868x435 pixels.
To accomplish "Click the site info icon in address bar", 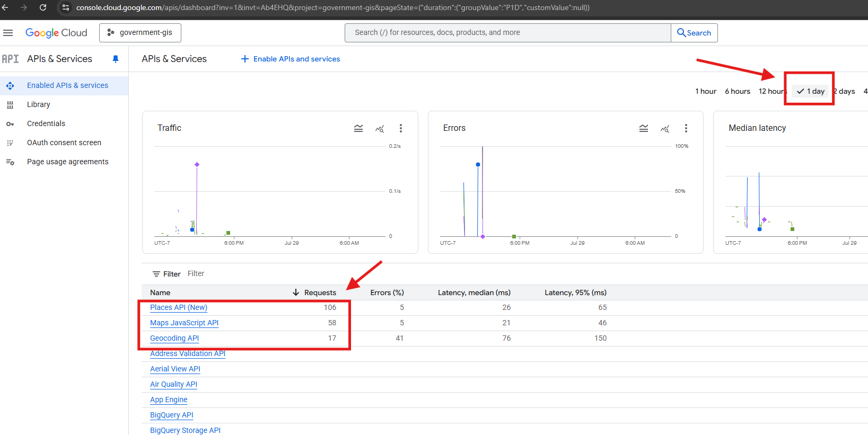I will [66, 7].
